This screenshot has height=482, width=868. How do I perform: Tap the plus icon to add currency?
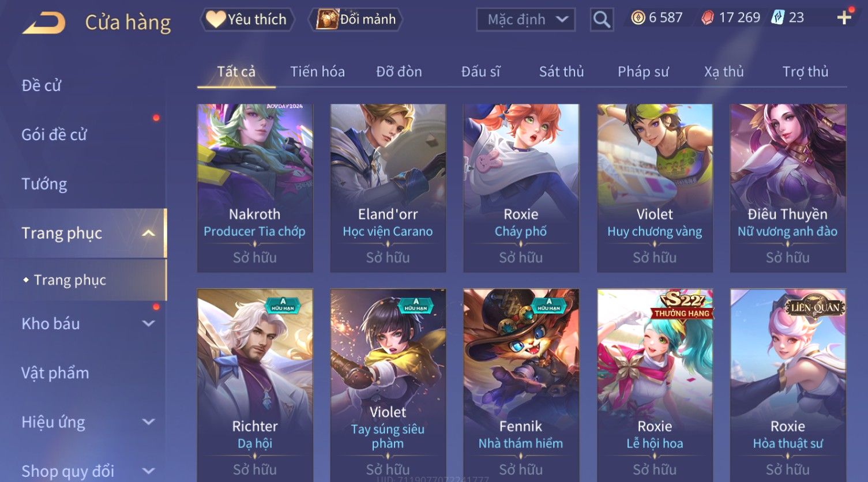pos(844,18)
